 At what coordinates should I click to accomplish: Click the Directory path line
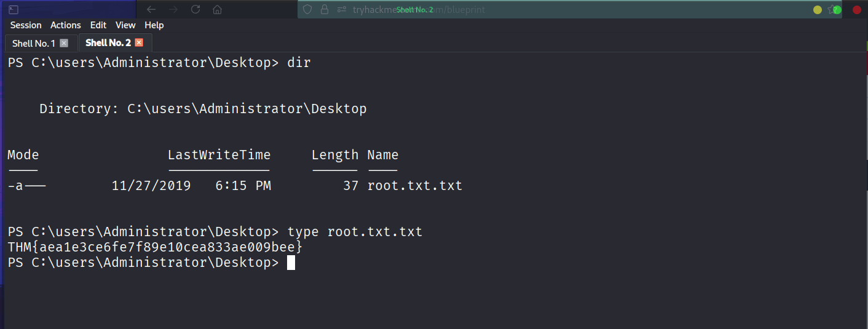(203, 109)
